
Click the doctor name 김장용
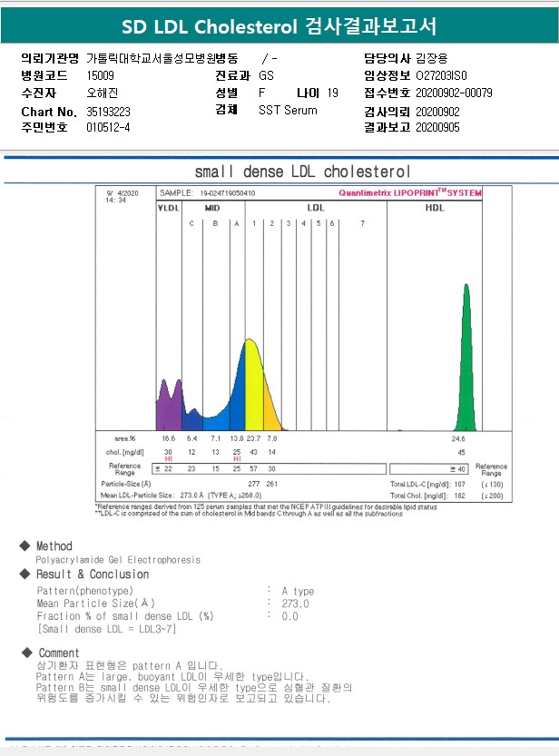pyautogui.click(x=432, y=58)
